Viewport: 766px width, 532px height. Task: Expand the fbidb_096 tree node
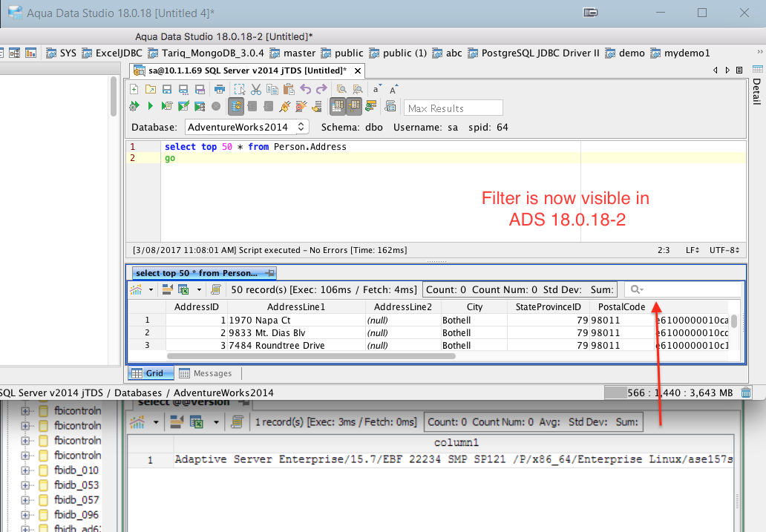coord(25,515)
